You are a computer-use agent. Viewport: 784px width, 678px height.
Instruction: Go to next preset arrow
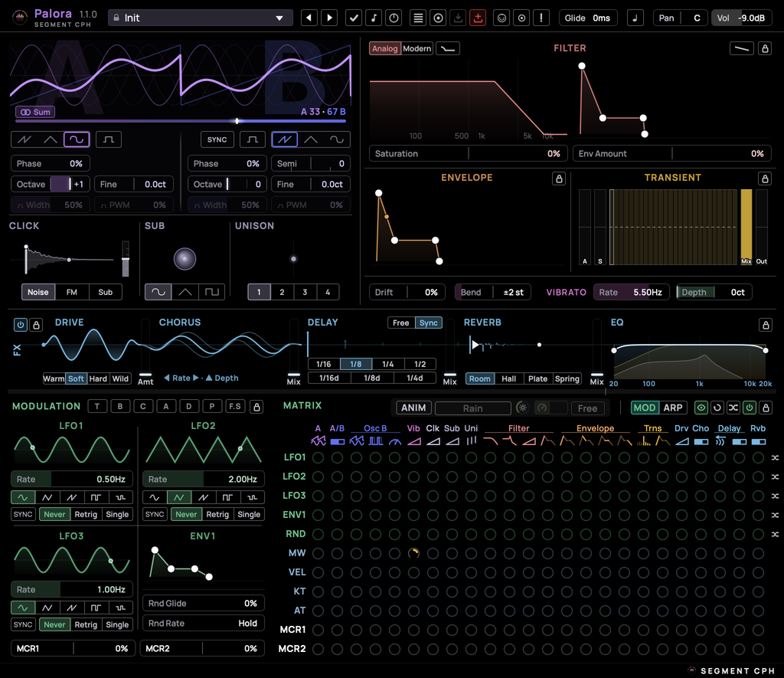click(329, 18)
